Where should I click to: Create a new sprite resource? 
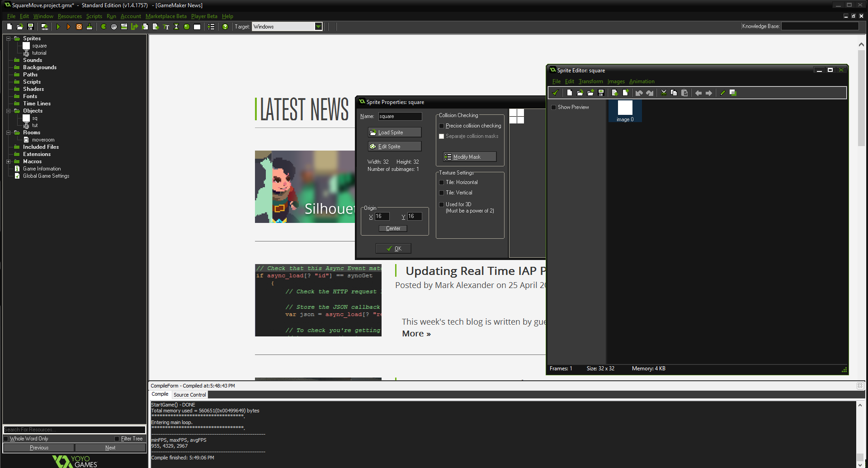tap(103, 27)
